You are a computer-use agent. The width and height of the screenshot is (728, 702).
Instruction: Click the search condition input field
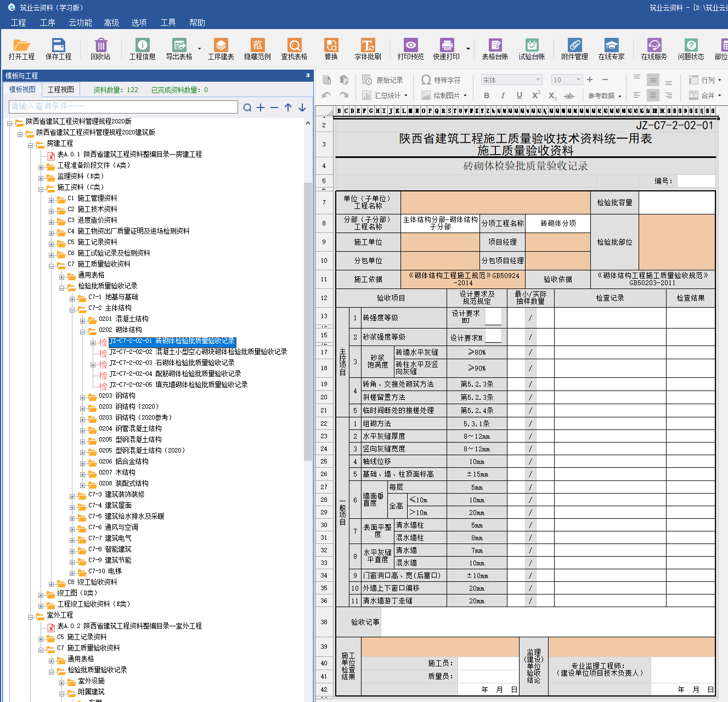(x=123, y=106)
